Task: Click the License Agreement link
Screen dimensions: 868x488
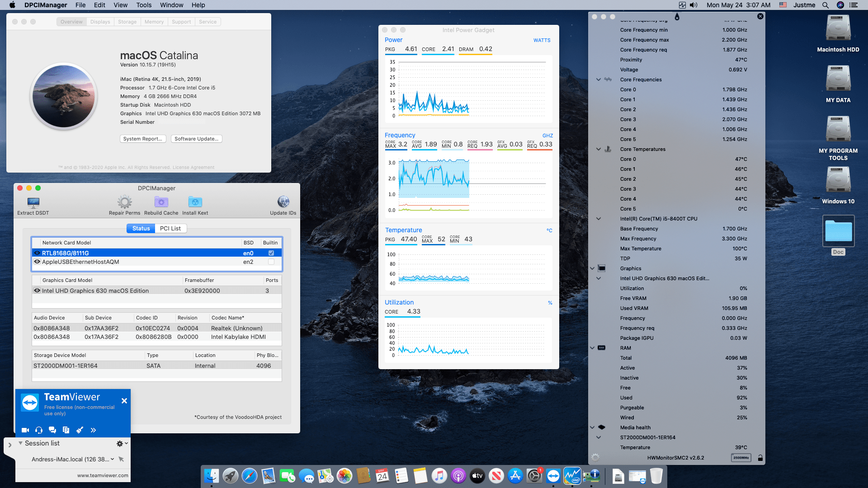Action: coord(193,167)
